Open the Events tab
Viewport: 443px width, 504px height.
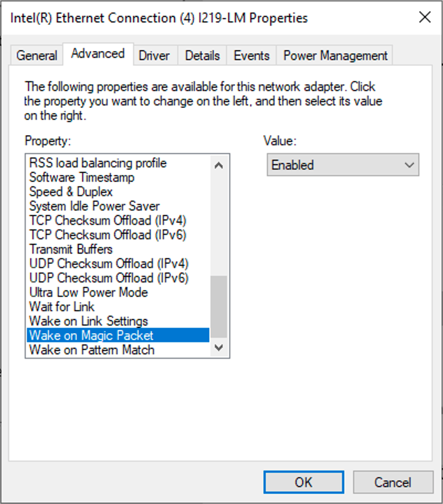pyautogui.click(x=252, y=55)
